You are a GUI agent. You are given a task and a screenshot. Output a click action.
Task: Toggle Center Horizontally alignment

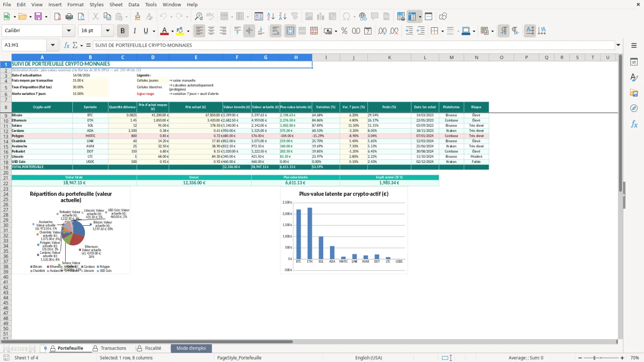coord(211,31)
